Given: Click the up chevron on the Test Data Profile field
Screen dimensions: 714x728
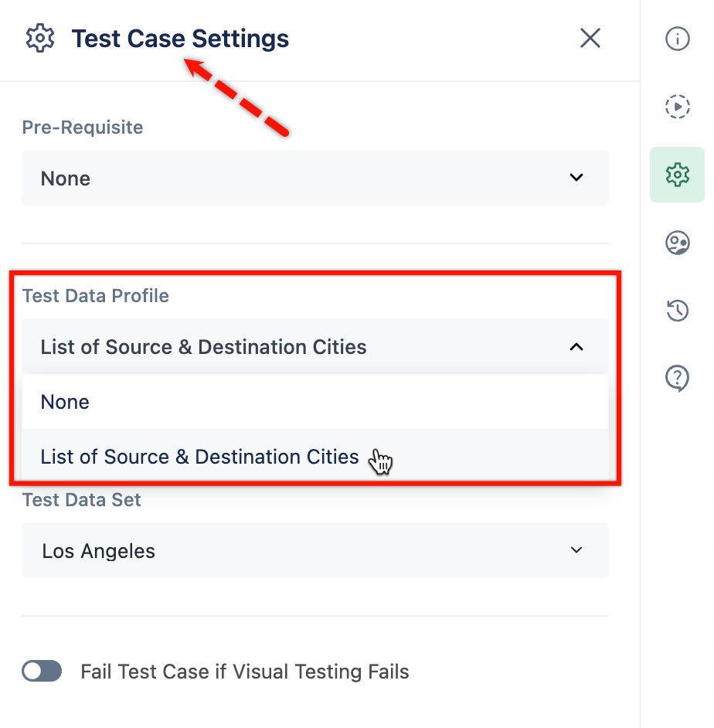Looking at the screenshot, I should click(576, 347).
